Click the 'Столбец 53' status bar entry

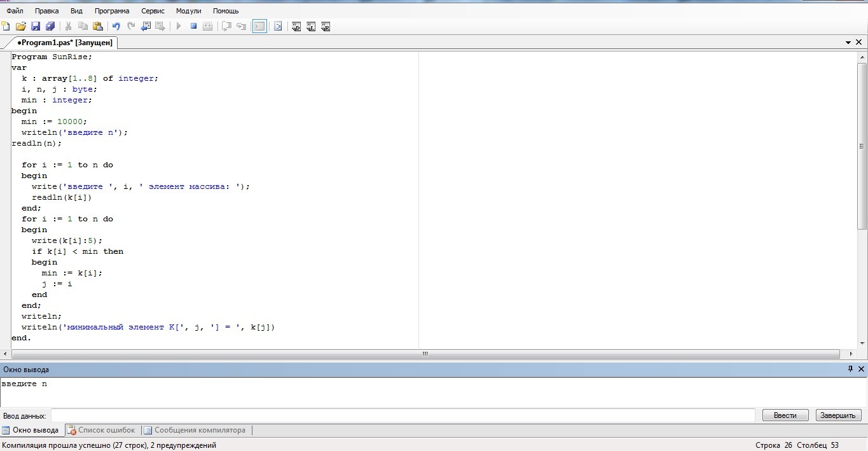pyautogui.click(x=818, y=445)
